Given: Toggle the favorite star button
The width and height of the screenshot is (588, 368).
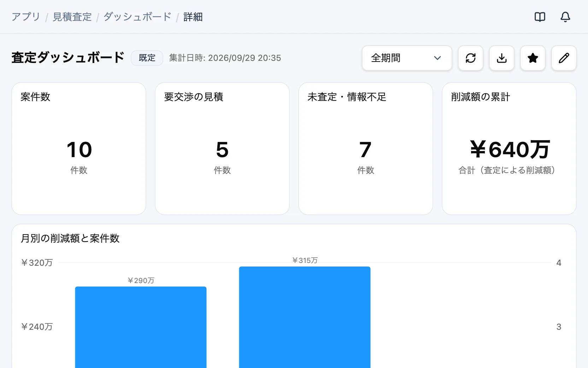Looking at the screenshot, I should click(533, 58).
